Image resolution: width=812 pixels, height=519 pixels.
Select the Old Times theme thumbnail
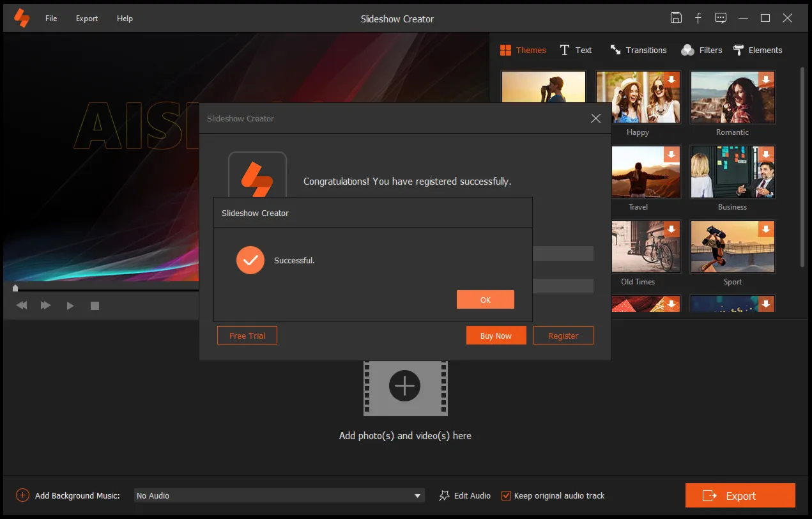[646, 247]
